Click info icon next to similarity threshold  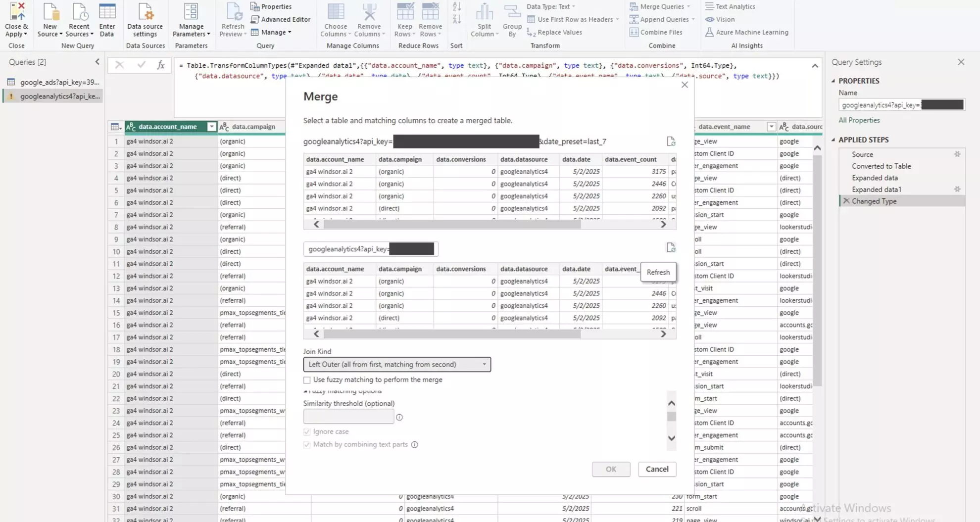coord(399,417)
